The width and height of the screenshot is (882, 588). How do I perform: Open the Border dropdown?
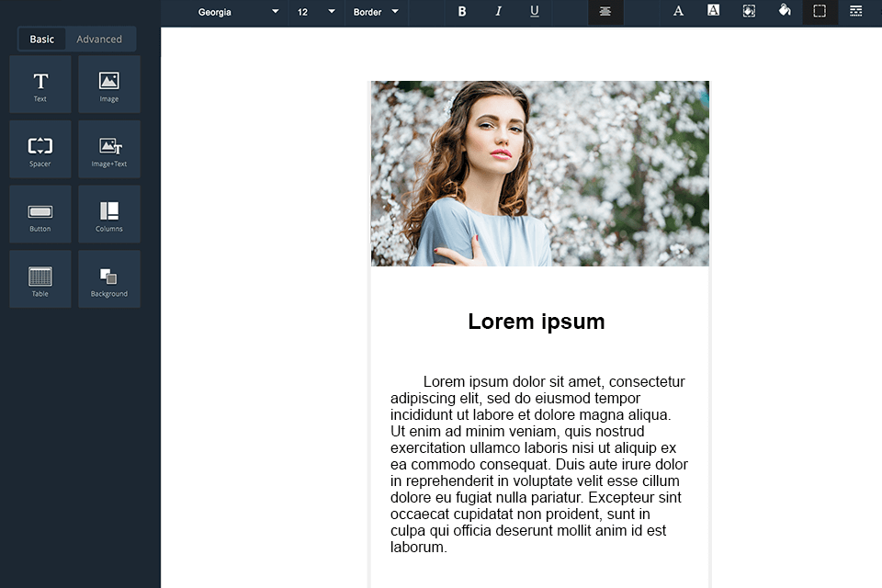376,12
